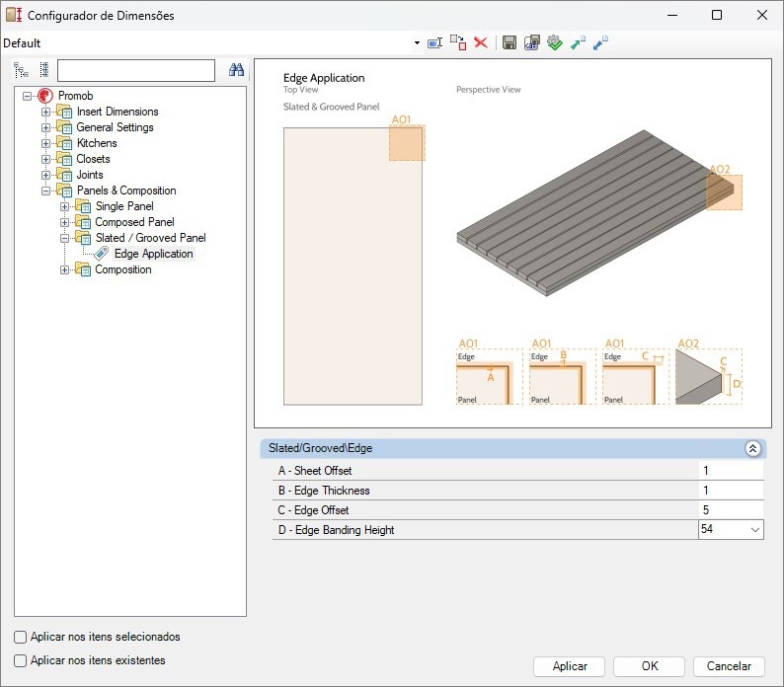784x687 pixels.
Task: Click the top view panel rectangle
Action: pyautogui.click(x=353, y=266)
